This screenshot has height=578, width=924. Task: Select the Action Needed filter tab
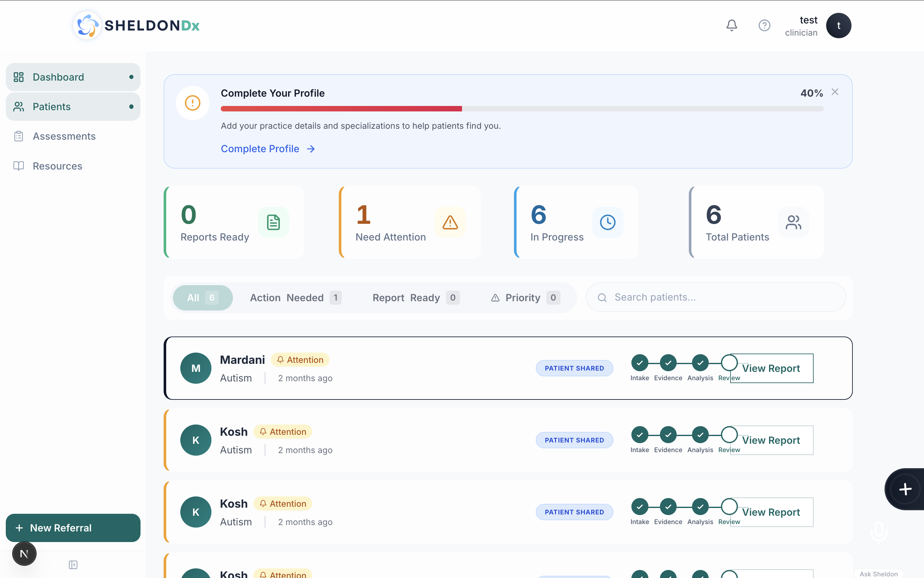point(295,297)
